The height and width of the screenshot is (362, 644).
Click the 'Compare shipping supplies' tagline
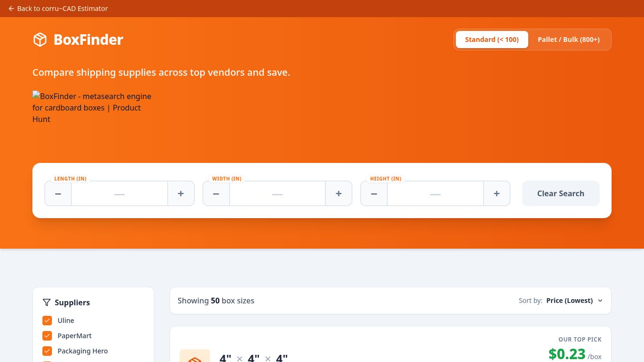pos(161,72)
